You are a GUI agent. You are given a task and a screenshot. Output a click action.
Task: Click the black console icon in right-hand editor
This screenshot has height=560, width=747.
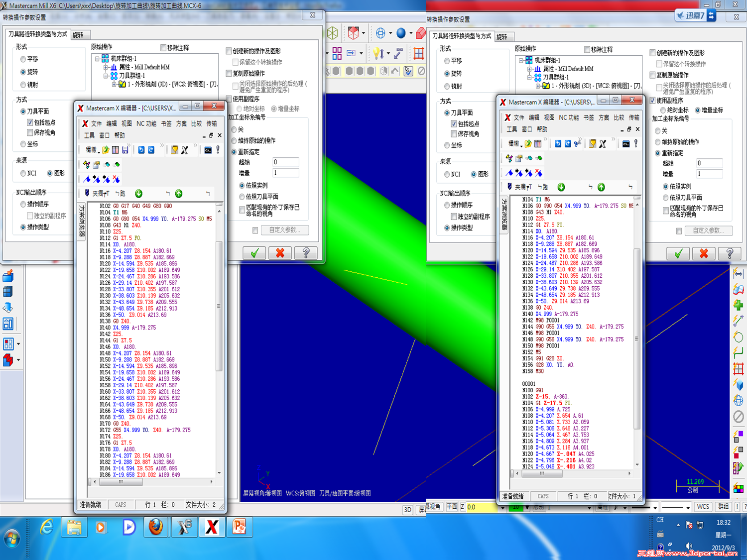pos(626,144)
